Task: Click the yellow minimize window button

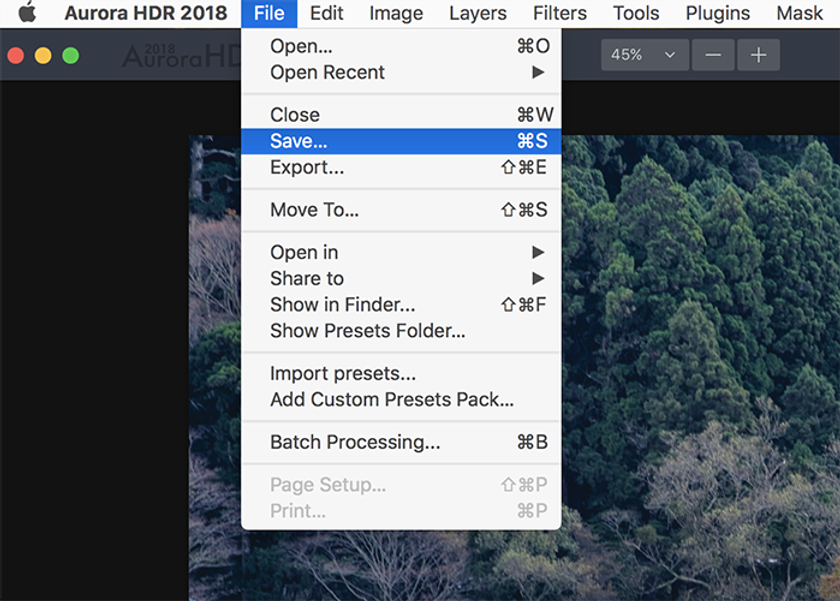Action: [43, 56]
